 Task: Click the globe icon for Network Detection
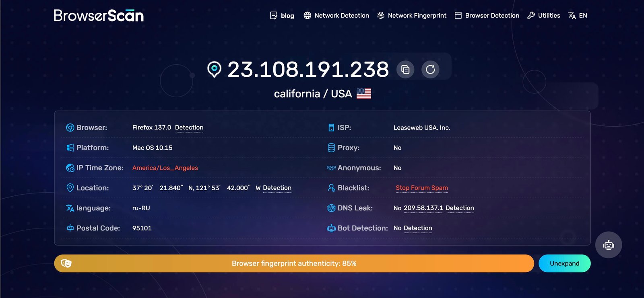[x=308, y=15]
